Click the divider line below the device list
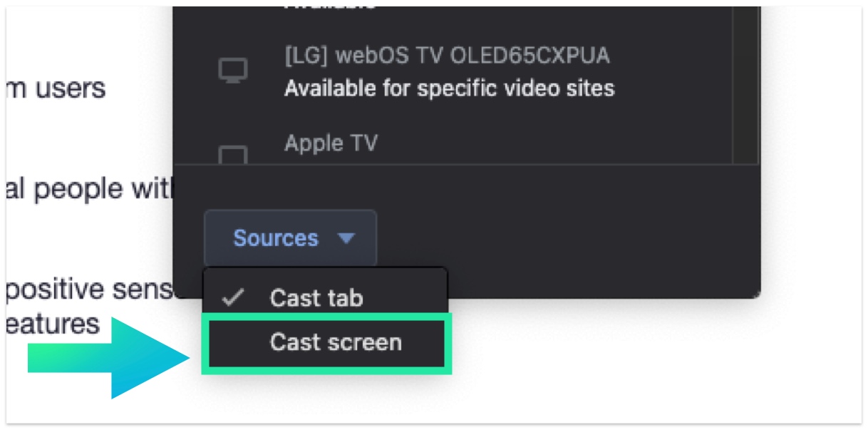This screenshot has height=430, width=868. tap(467, 165)
